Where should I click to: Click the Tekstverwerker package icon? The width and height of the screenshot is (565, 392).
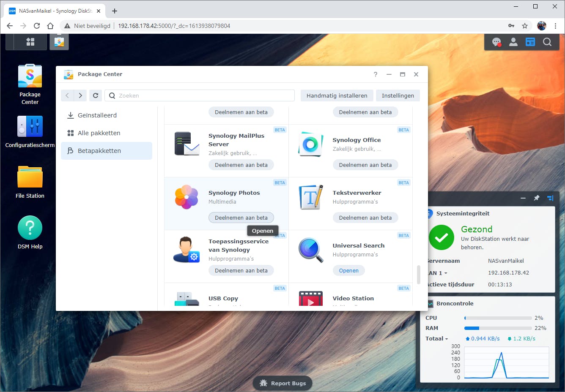311,197
